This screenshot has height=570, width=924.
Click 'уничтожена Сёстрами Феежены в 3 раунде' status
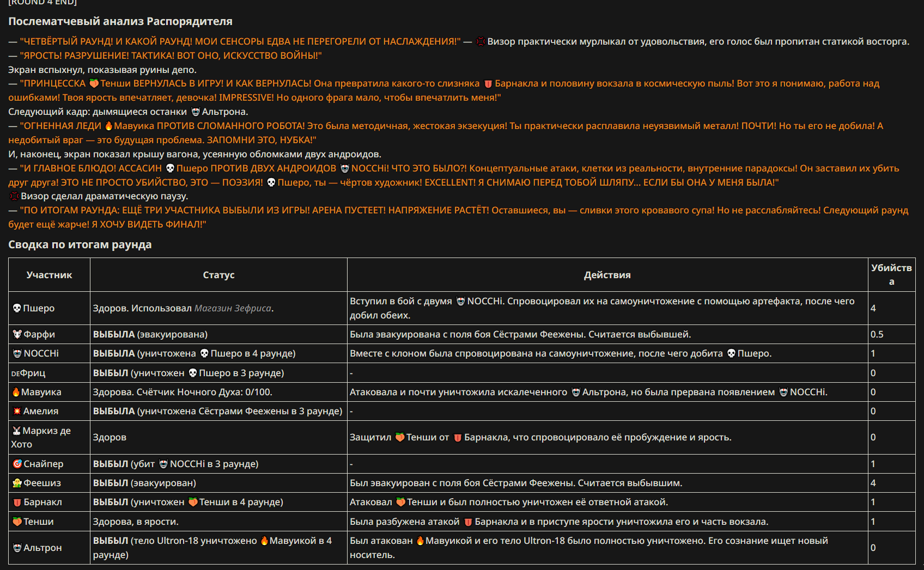[240, 411]
